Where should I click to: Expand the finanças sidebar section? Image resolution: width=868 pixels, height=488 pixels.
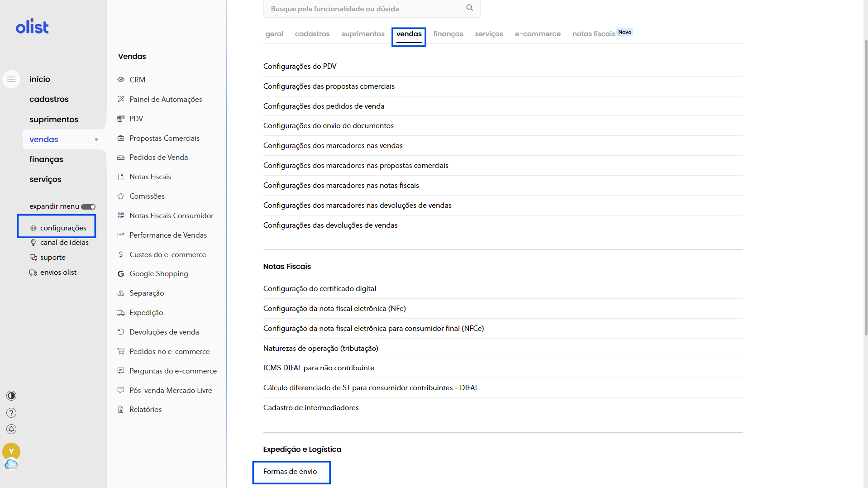point(46,159)
